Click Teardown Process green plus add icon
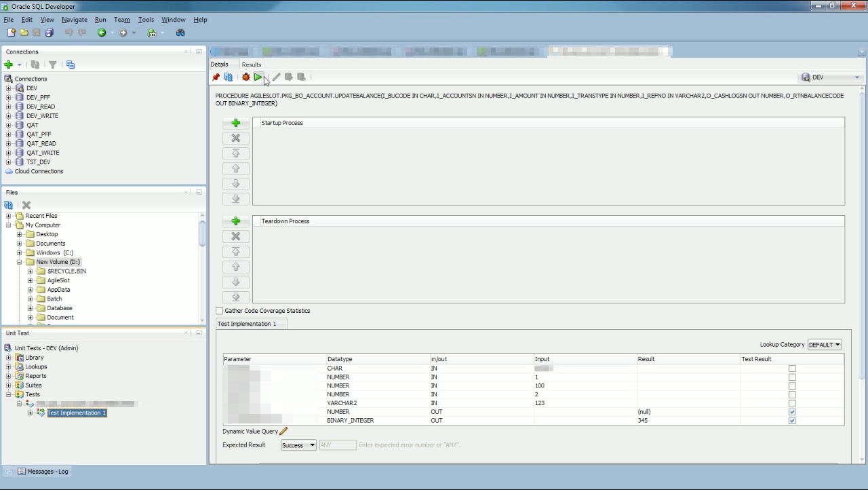Screen dimensions: 868x490 (x=236, y=221)
